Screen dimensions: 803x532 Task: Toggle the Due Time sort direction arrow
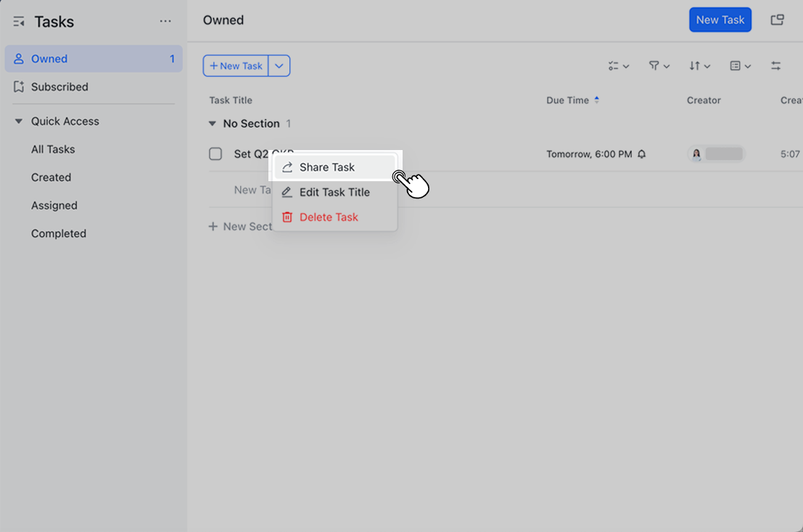(598, 100)
